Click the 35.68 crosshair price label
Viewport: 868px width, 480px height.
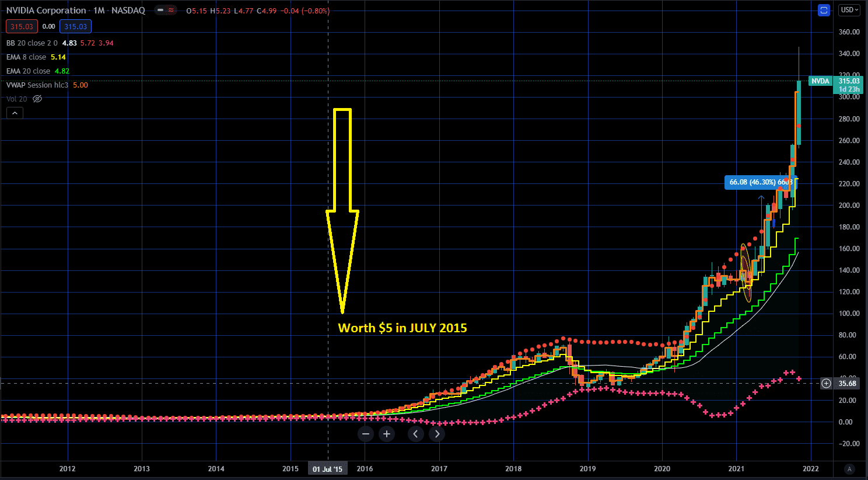[848, 384]
